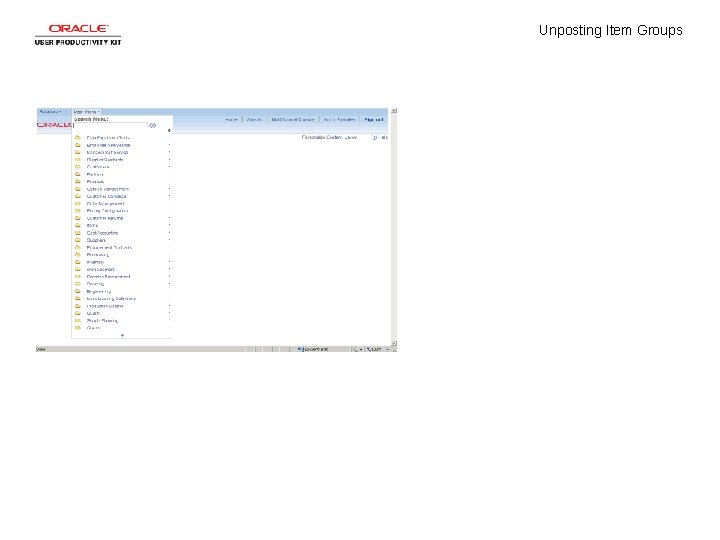Click the sort arrows above the menu list
Screen dimensions: 720x540
(x=169, y=131)
